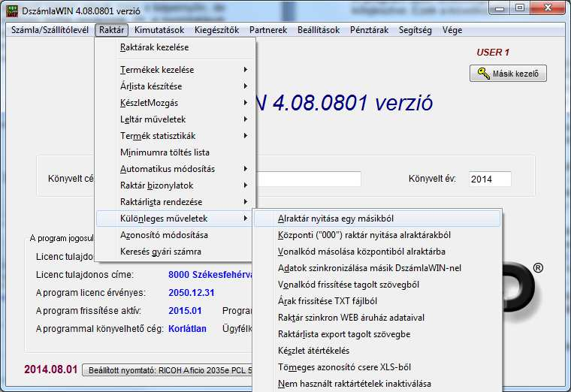Expand the KészletMozgás submenu arrow
This screenshot has width=571, height=392.
(246, 103)
